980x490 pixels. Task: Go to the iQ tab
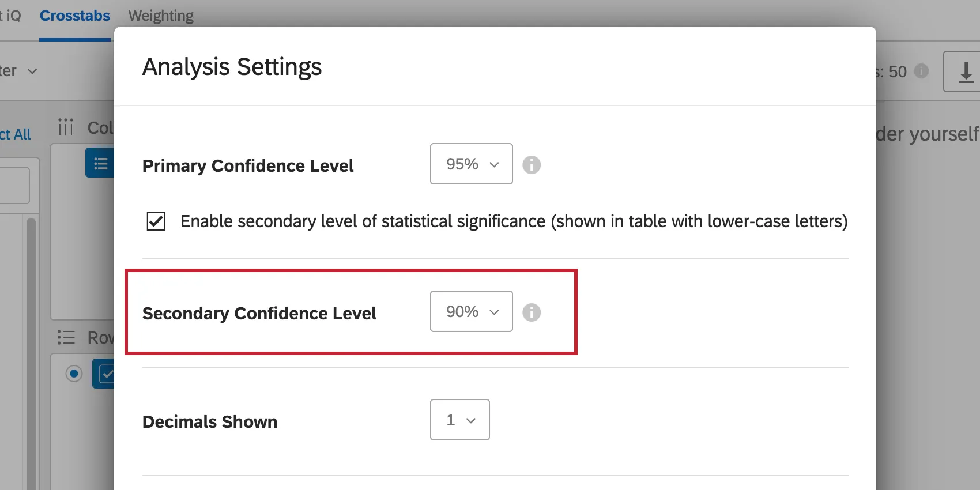tap(11, 16)
